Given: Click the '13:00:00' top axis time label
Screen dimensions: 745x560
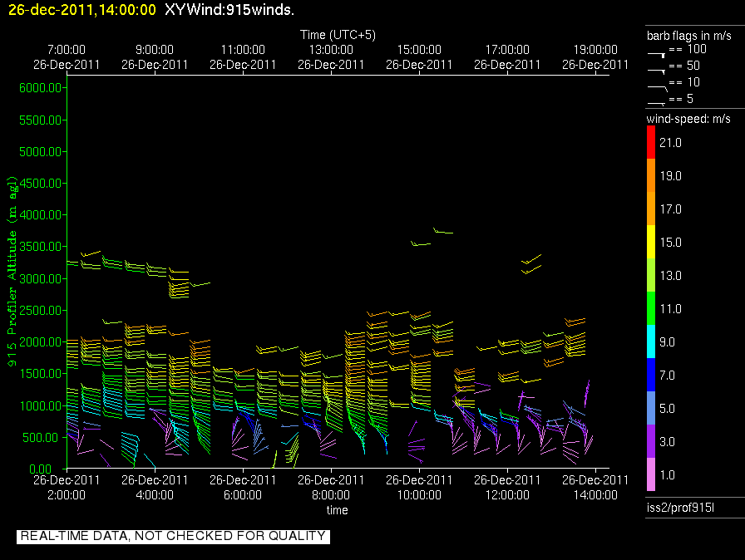Looking at the screenshot, I should pos(331,49).
